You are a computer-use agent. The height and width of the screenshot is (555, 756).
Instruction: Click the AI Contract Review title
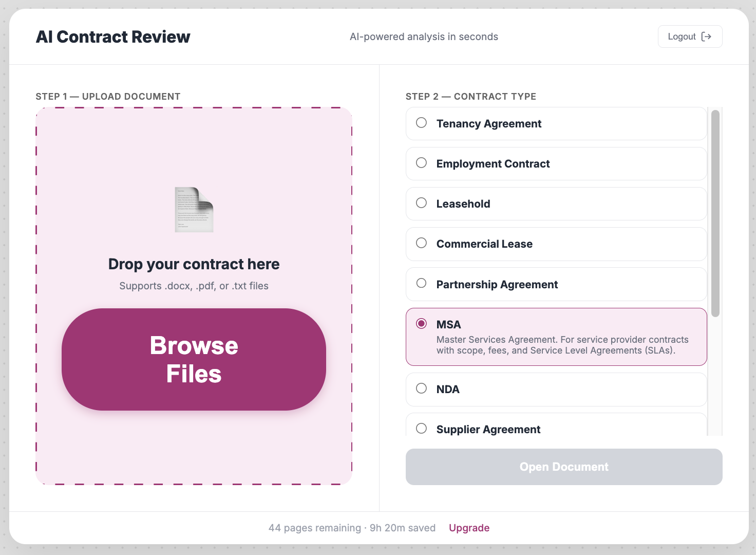click(x=113, y=36)
